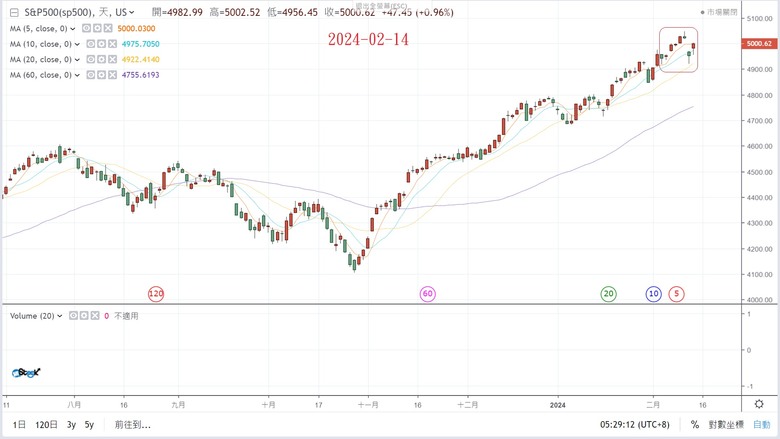
Task: Expand the Volume (20) indicator menu
Action: [60, 316]
